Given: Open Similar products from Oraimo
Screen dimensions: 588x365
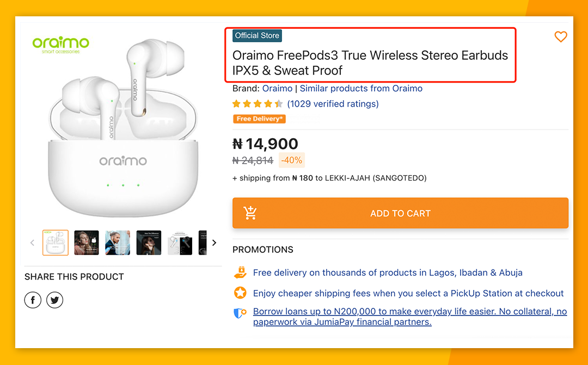Looking at the screenshot, I should [361, 88].
